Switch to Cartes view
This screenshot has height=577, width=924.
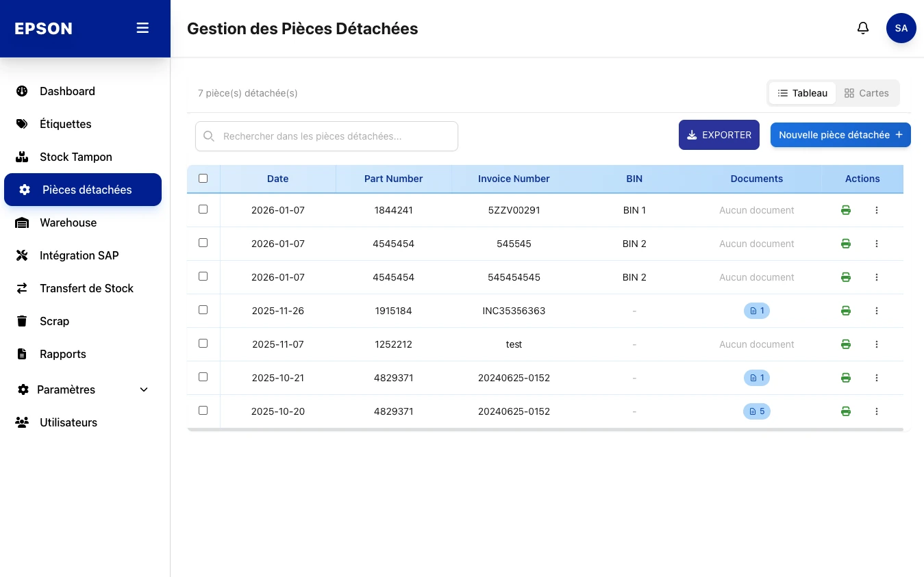pos(866,93)
